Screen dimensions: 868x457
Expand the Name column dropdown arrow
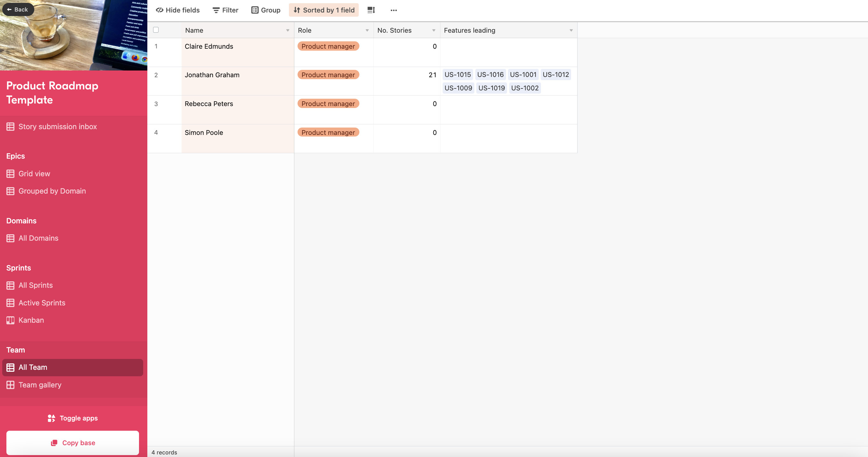(288, 29)
